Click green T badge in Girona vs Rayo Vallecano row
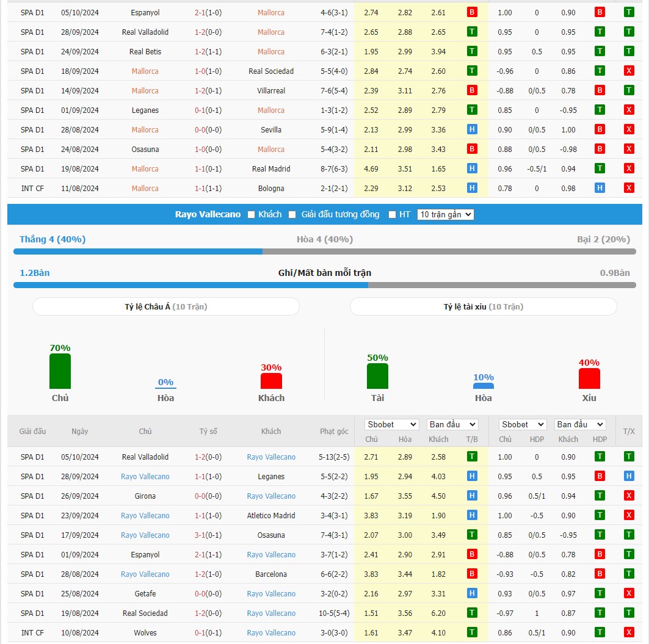649x644 pixels. [x=600, y=496]
